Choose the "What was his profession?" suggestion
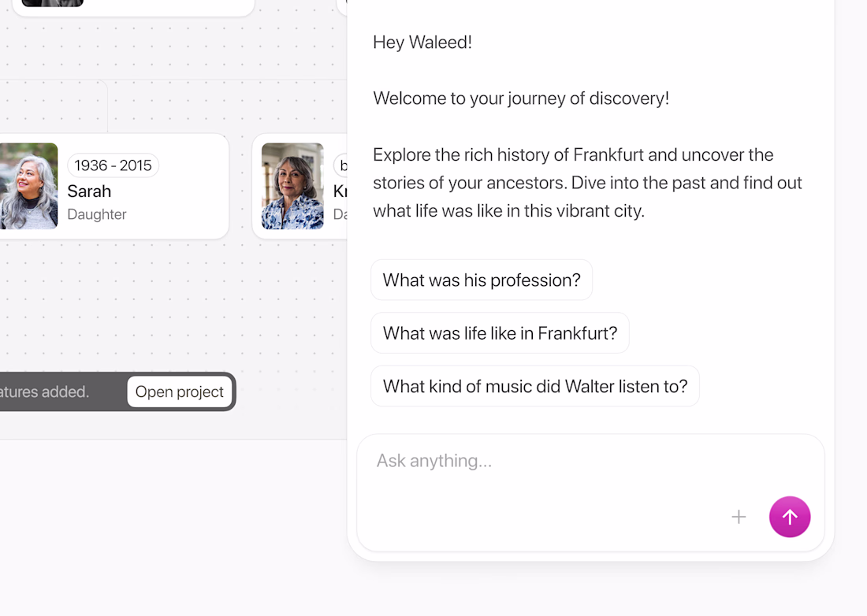This screenshot has height=616, width=867. tap(482, 280)
